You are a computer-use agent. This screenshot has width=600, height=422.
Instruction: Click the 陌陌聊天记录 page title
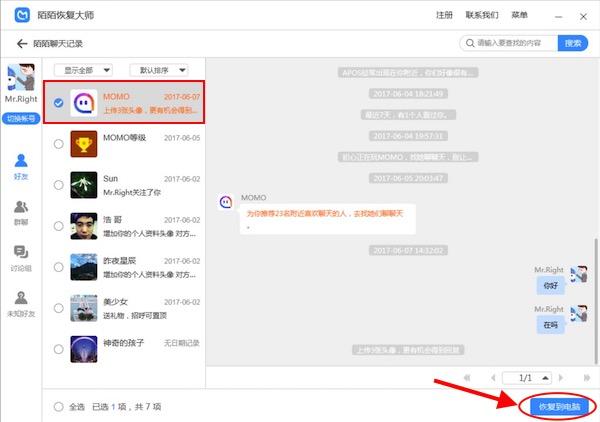pos(58,44)
